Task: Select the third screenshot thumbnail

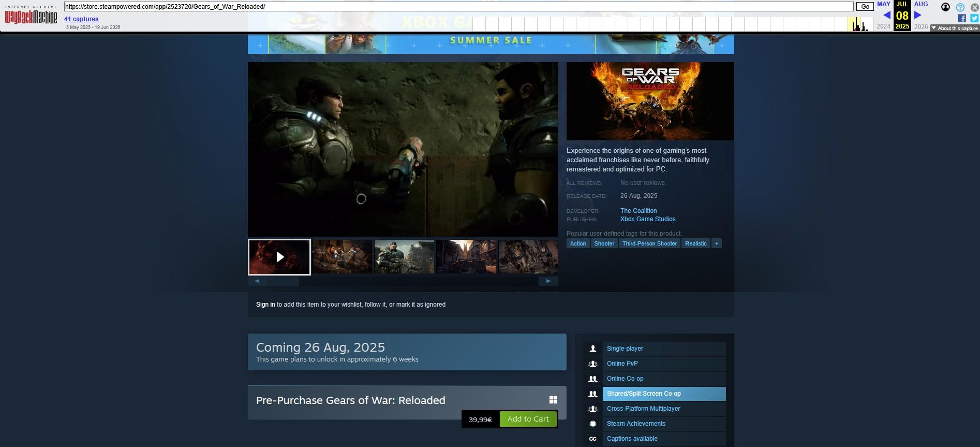Action: click(404, 257)
